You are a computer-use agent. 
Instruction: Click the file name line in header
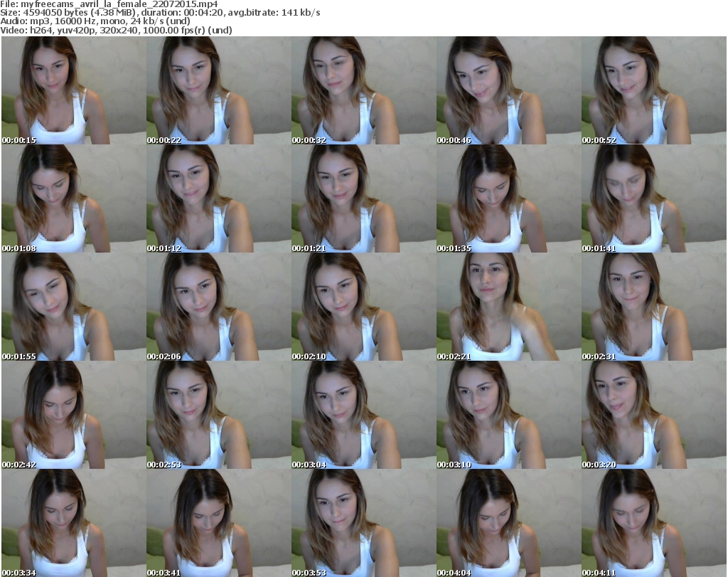[x=109, y=4]
